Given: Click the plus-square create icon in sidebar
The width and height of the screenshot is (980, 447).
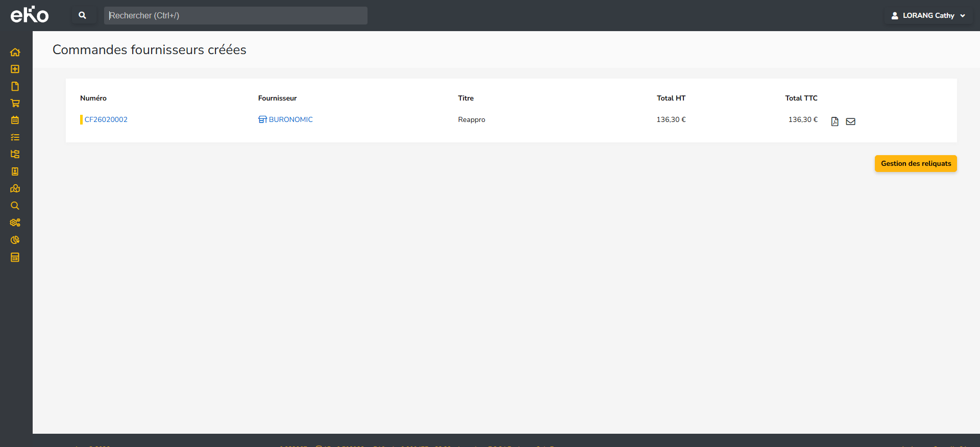Looking at the screenshot, I should point(15,69).
